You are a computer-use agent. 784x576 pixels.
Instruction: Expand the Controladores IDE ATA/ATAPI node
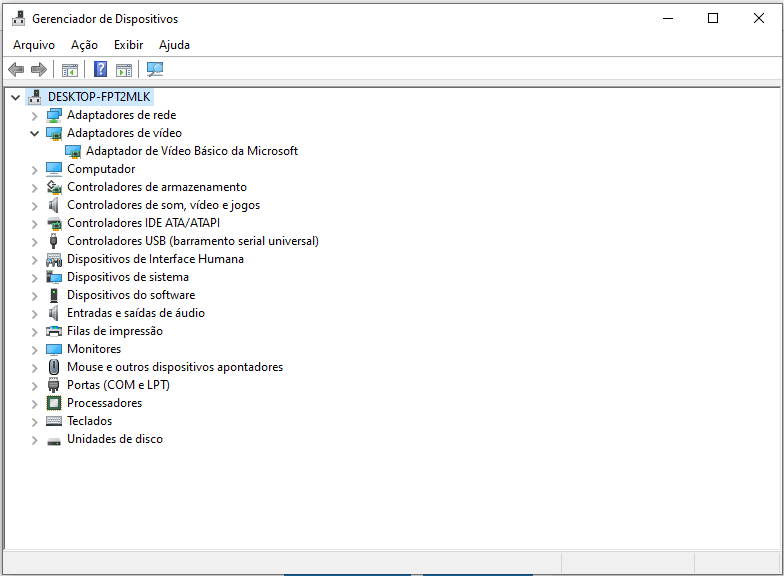(34, 224)
